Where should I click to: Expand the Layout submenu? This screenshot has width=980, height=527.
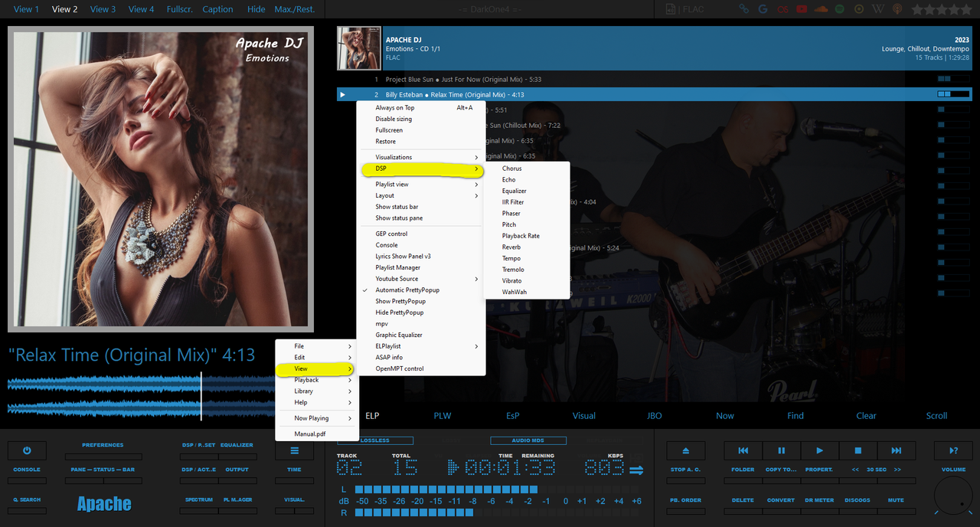pos(421,196)
